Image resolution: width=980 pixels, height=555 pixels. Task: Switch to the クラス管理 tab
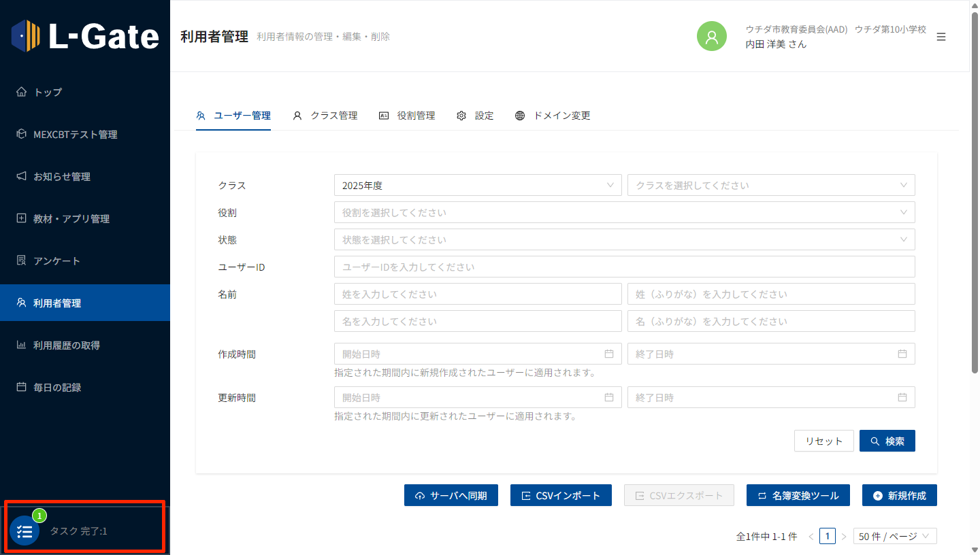click(325, 116)
